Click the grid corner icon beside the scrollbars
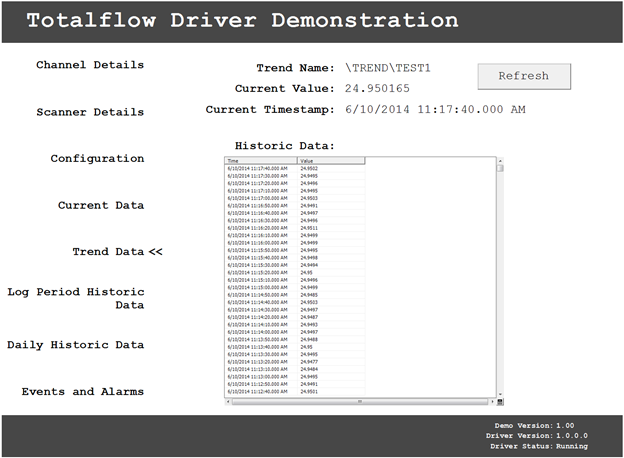Screen dimensions: 624x458 500,401
